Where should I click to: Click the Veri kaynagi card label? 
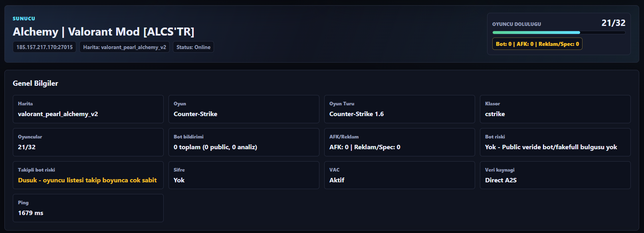(500, 170)
